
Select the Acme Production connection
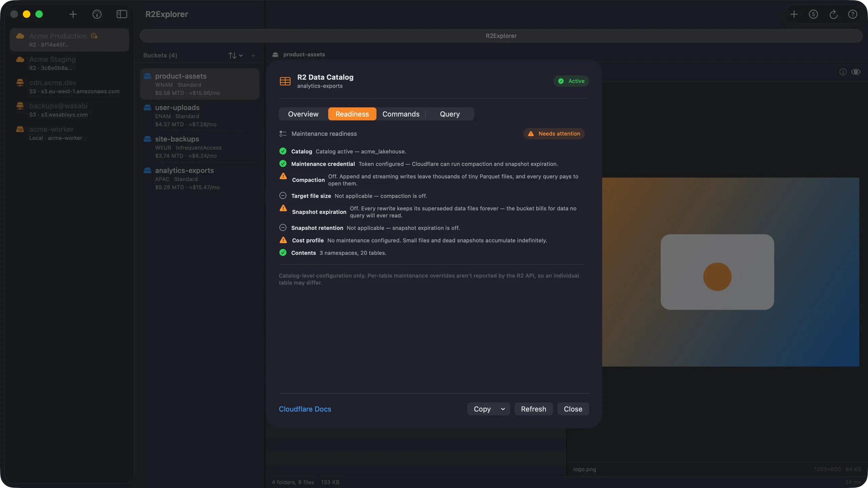point(69,40)
